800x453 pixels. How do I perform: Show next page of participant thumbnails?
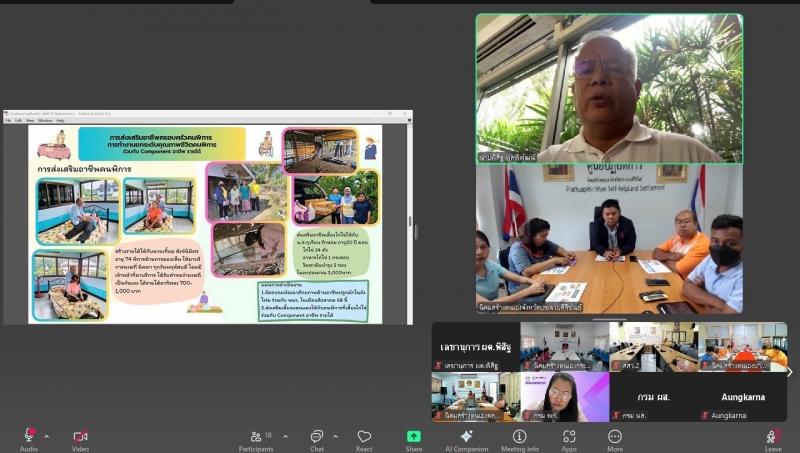click(x=790, y=372)
